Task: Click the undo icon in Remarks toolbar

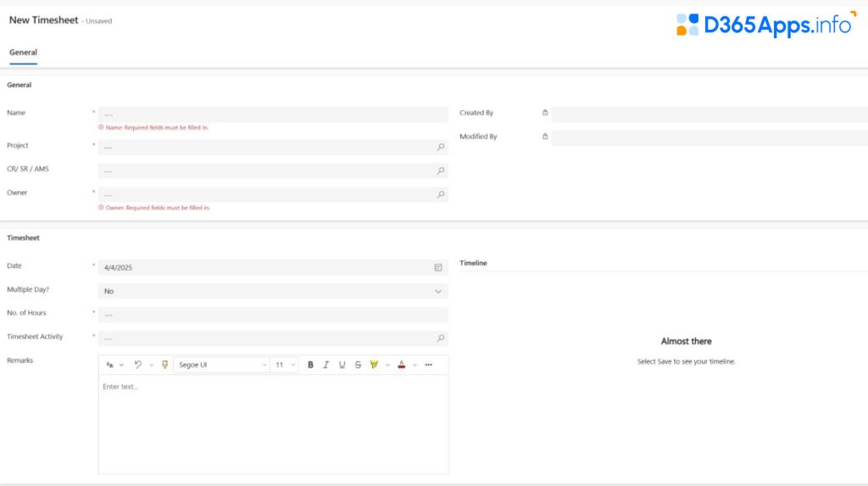Action: coord(138,365)
